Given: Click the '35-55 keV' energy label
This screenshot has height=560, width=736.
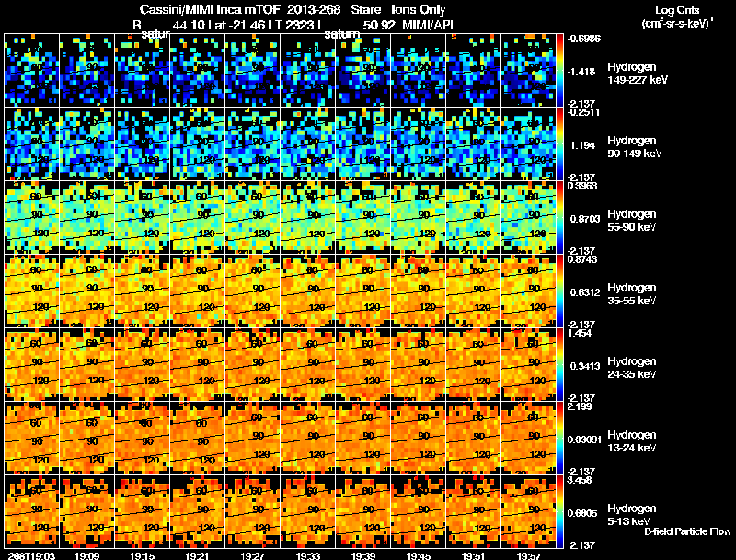Looking at the screenshot, I should coord(632,301).
